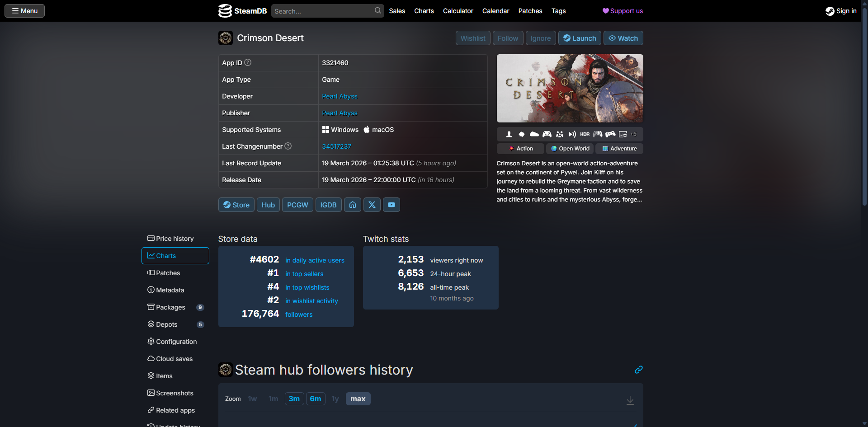Open the Patches page in top navigation
868x427 pixels.
[x=530, y=11]
